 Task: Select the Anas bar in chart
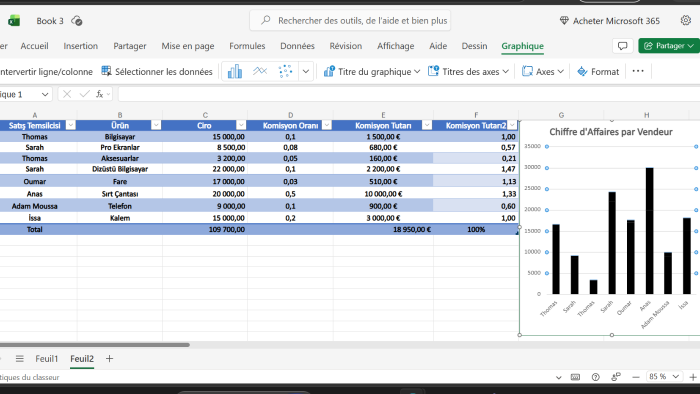click(649, 231)
